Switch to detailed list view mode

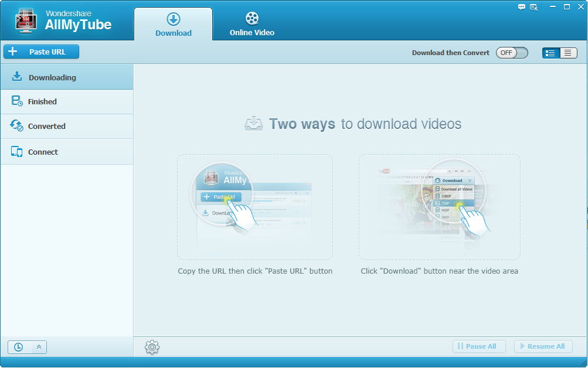tap(568, 52)
